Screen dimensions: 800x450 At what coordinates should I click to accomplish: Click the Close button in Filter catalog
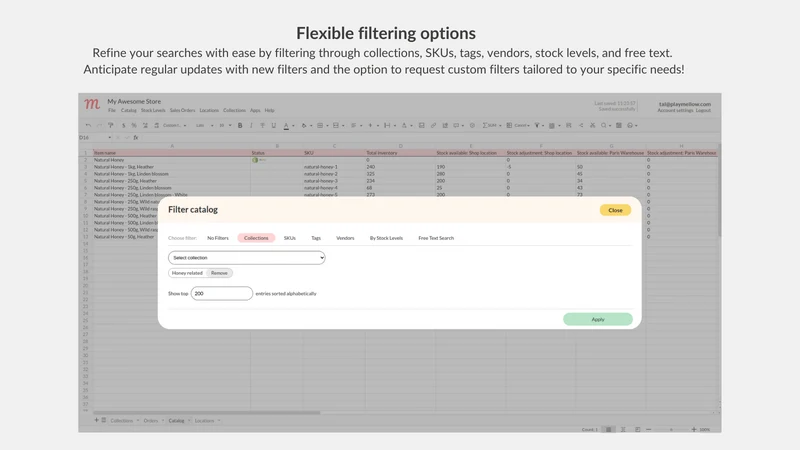pyautogui.click(x=615, y=210)
